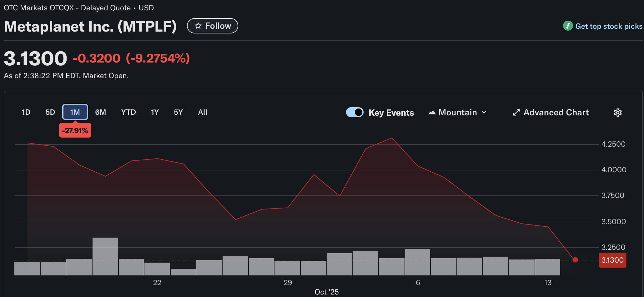
Task: Click the Advanced Chart expand arrows icon
Action: coord(516,113)
